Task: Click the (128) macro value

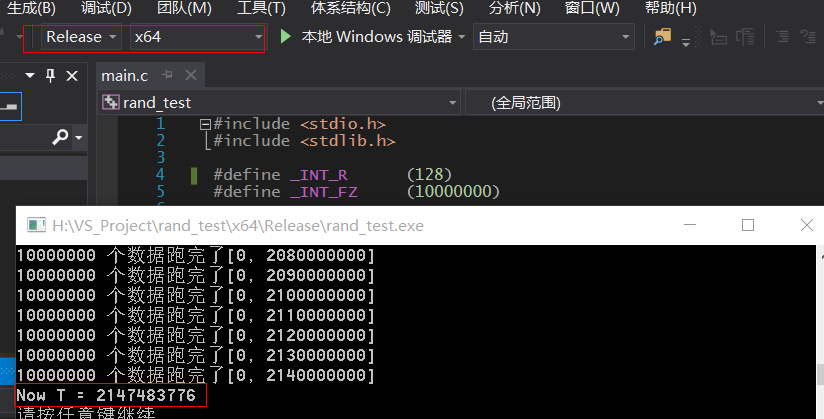Action: click(x=429, y=175)
